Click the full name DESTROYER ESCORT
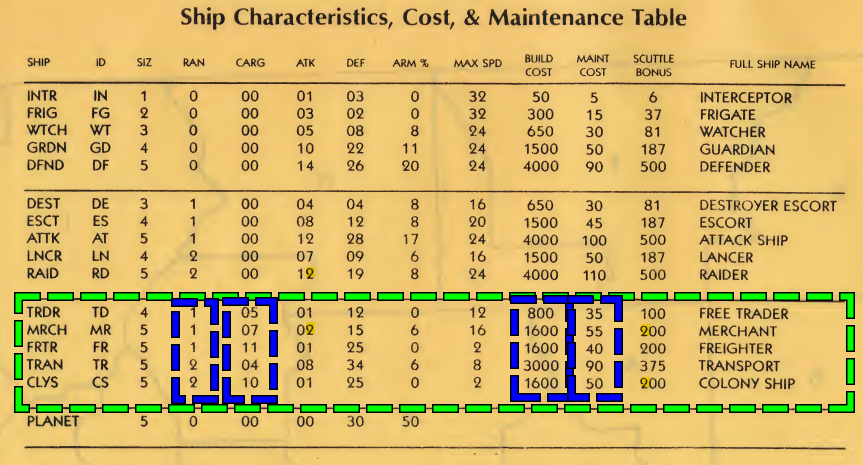Screen dimensions: 863x465 pos(768,206)
